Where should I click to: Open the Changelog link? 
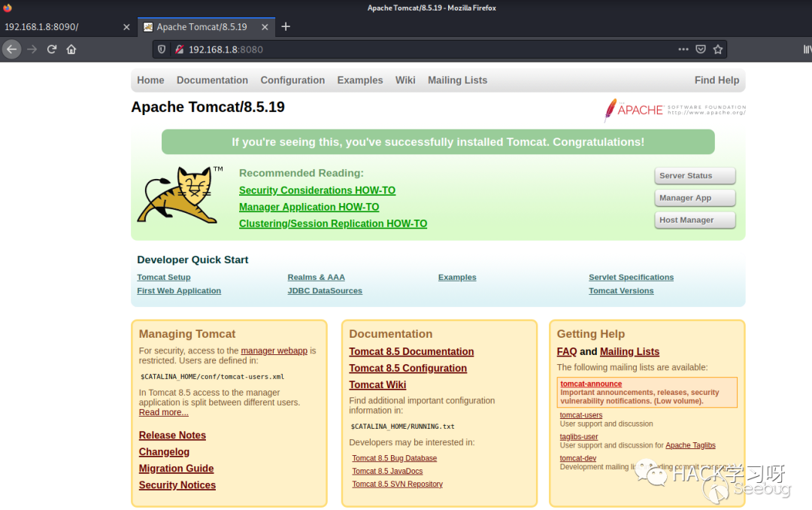[x=164, y=452]
